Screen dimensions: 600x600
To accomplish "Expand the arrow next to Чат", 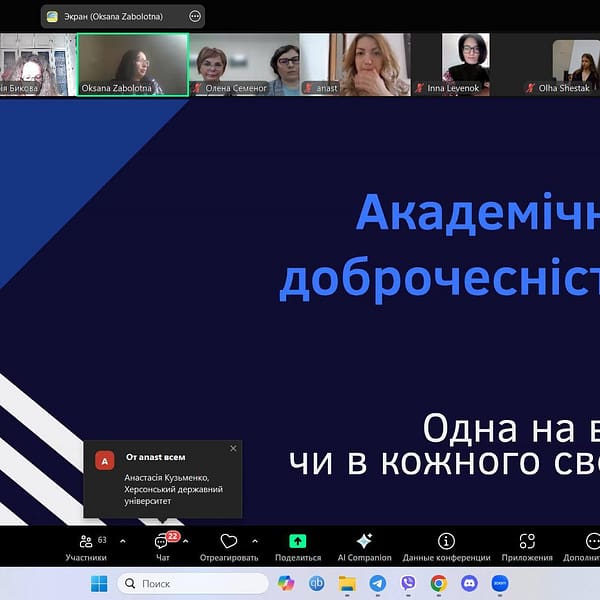I will [186, 541].
